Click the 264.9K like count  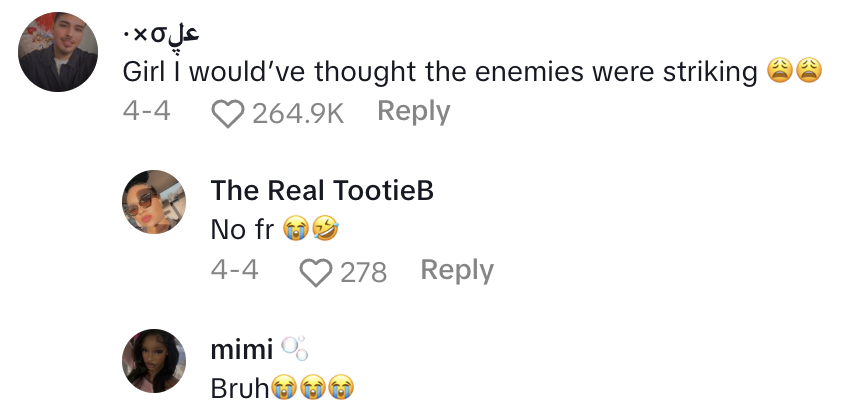point(297,113)
